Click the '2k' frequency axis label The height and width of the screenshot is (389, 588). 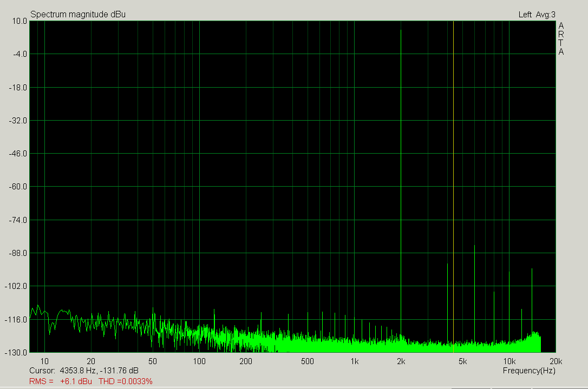(401, 361)
